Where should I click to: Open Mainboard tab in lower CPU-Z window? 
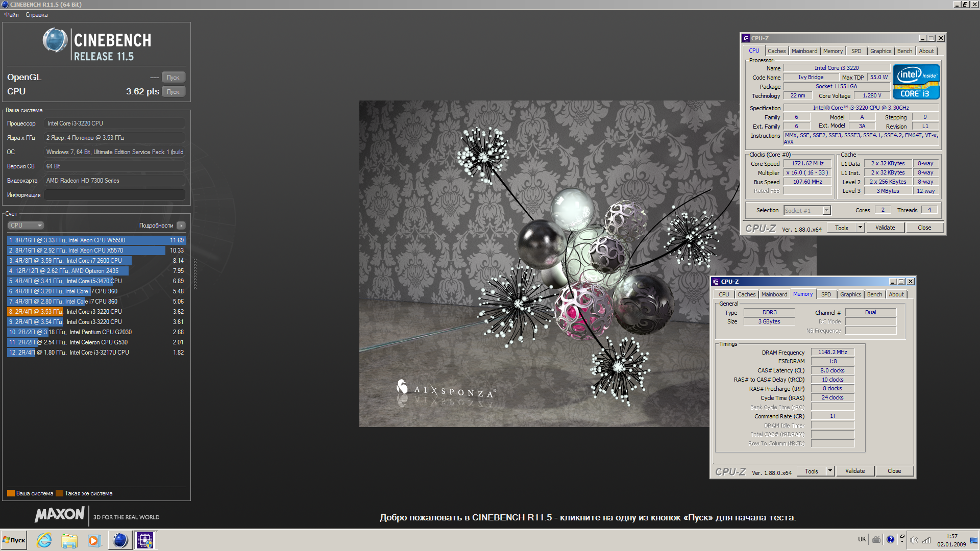pos(774,294)
